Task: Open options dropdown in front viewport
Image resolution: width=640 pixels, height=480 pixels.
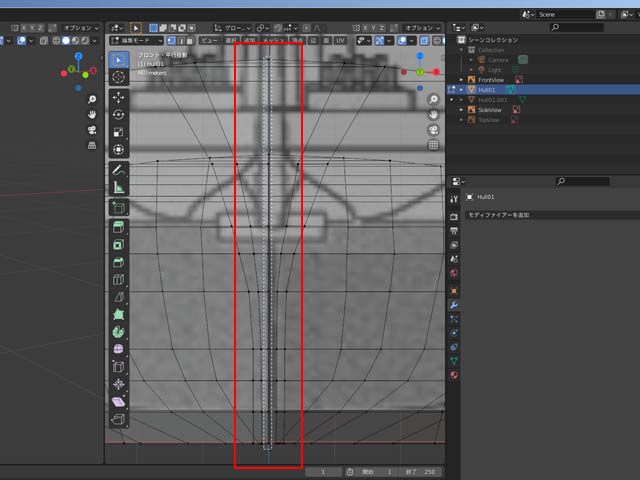Action: pos(422,28)
